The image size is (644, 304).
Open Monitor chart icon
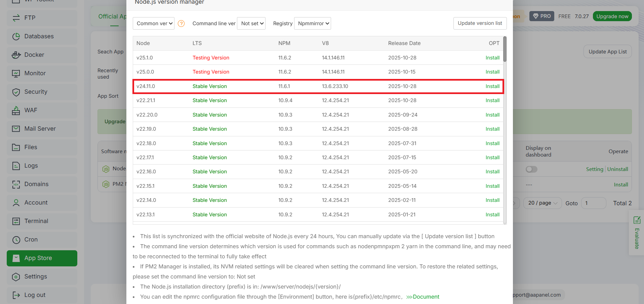pyautogui.click(x=16, y=73)
